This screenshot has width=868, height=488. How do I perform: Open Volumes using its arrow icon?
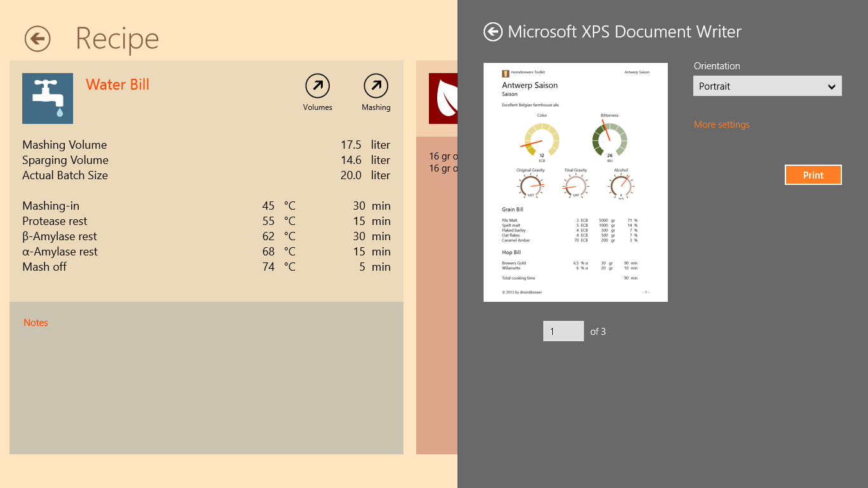click(x=318, y=86)
